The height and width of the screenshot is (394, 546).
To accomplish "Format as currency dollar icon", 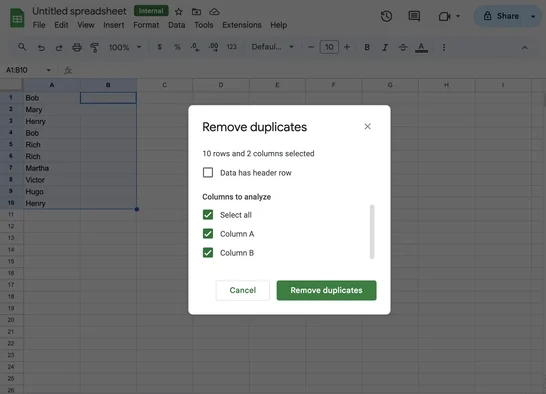I will point(159,47).
